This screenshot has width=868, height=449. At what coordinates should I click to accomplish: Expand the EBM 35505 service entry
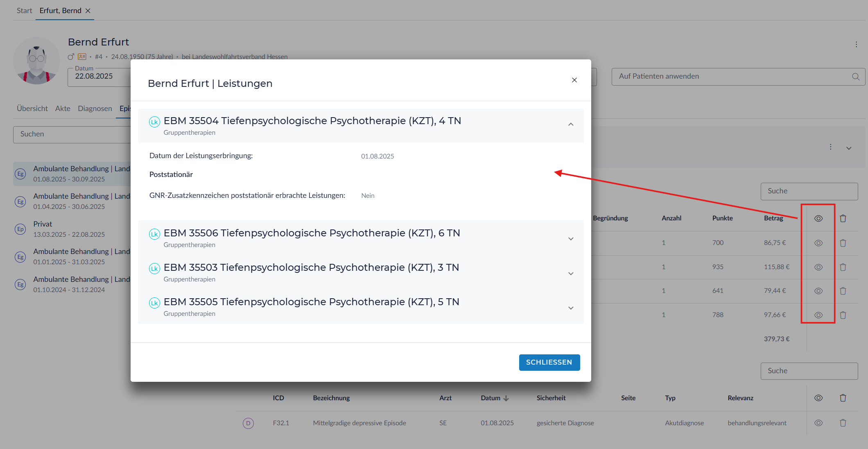coord(571,308)
